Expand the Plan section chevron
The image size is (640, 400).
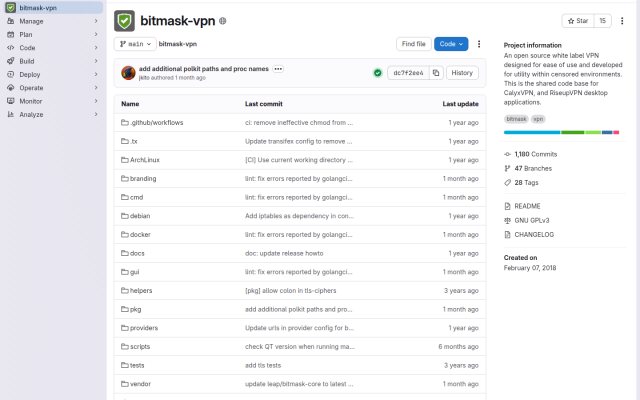click(x=96, y=35)
